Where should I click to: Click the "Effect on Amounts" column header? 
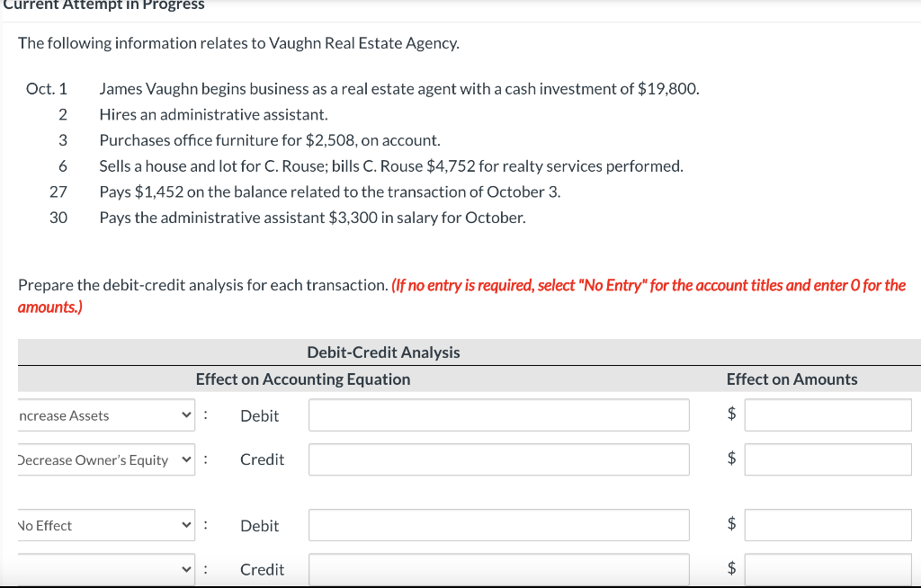[792, 379]
